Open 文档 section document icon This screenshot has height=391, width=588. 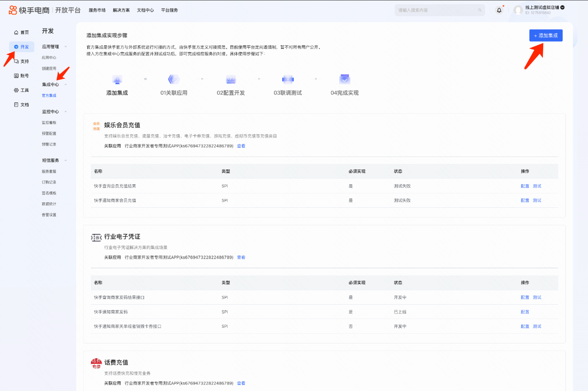coord(16,104)
